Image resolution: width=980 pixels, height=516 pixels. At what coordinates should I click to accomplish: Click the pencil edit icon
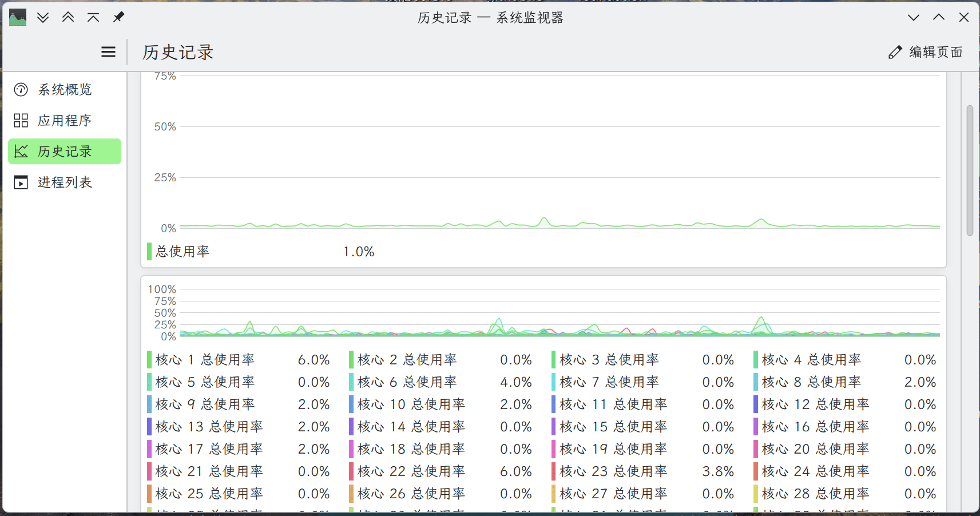tap(895, 52)
